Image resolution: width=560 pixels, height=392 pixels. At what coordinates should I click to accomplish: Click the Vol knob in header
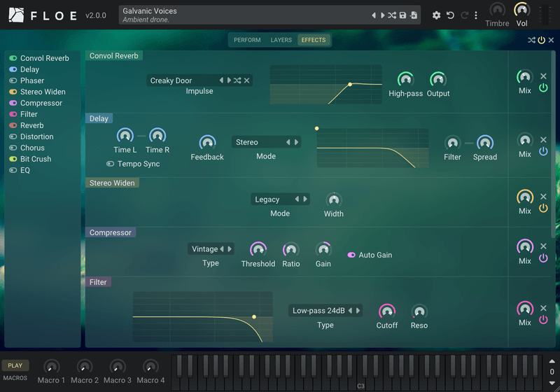click(x=521, y=10)
